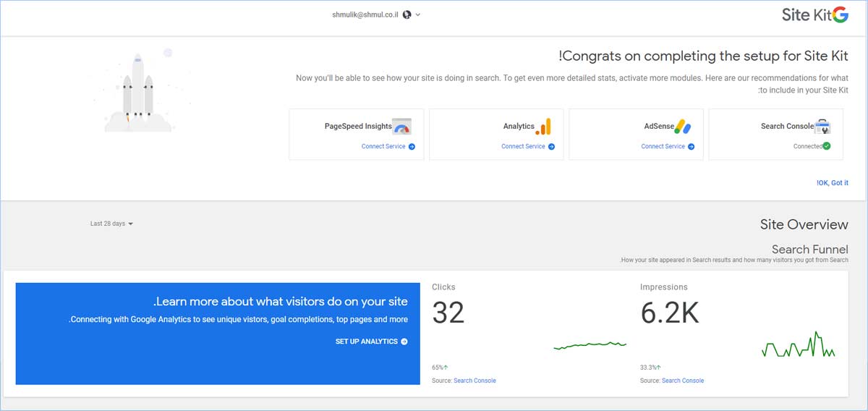This screenshot has width=868, height=411.
Task: Click the 33.3% change indicator
Action: click(x=650, y=368)
